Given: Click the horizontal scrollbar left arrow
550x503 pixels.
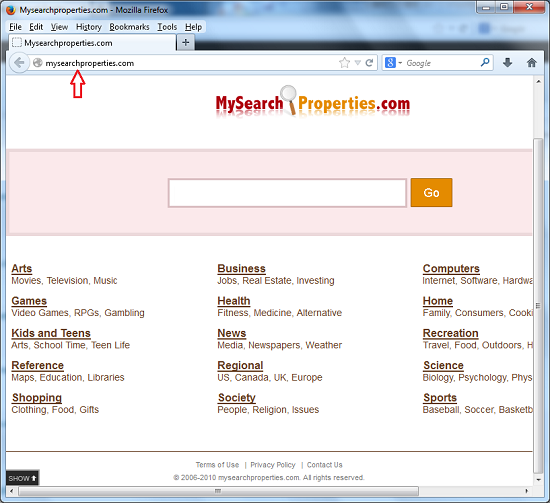Looking at the screenshot, I should (x=12, y=491).
